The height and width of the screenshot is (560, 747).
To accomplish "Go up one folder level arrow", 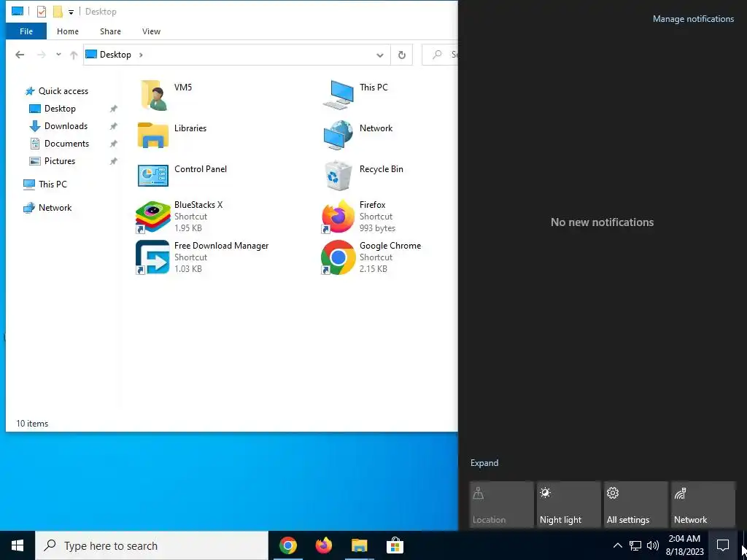I will 74,55.
